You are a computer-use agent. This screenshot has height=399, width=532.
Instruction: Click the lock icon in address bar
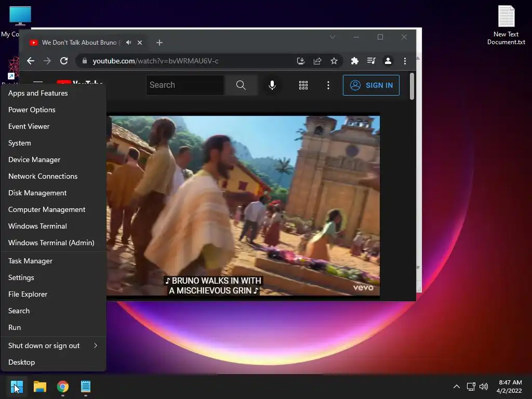[85, 61]
